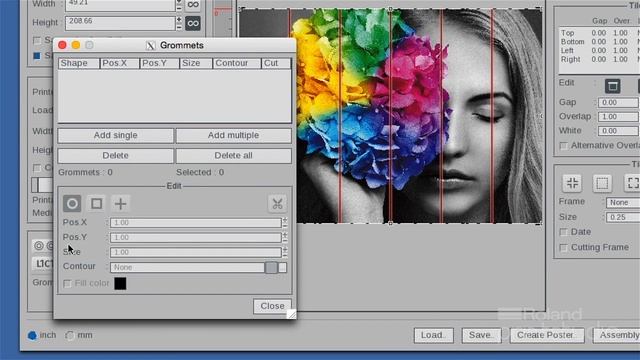Click the Delete grommet button
This screenshot has width=640, height=360.
point(116,156)
